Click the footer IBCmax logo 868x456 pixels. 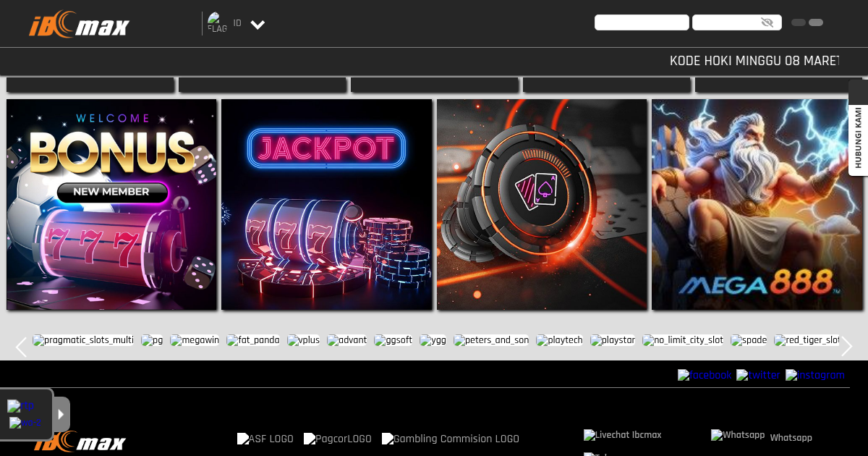(80, 442)
